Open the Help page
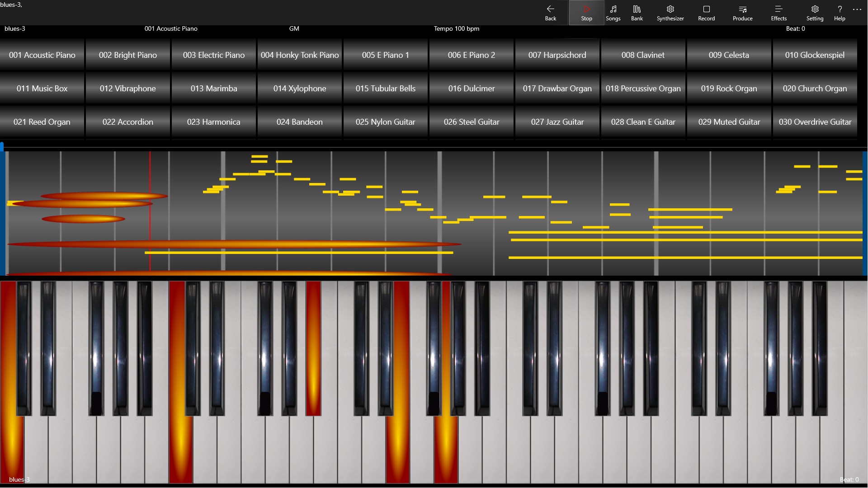This screenshot has width=868, height=488. tap(839, 13)
